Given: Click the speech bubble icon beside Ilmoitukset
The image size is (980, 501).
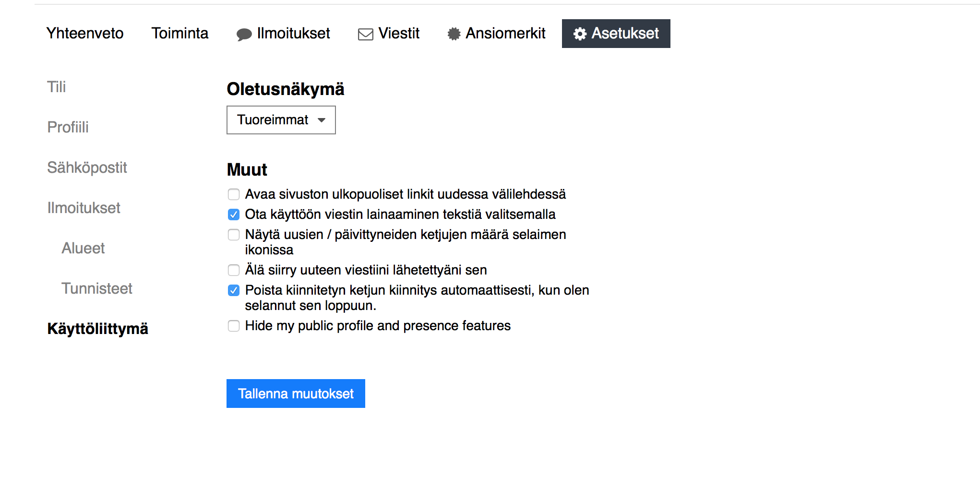Looking at the screenshot, I should coord(244,34).
